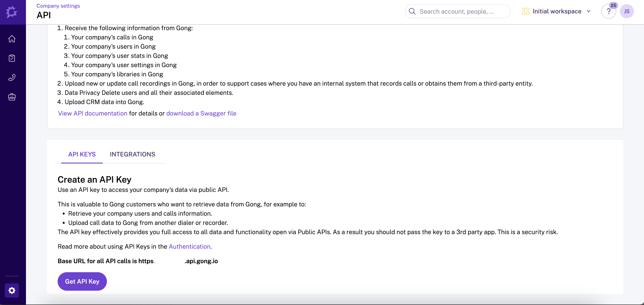Viewport: 644px width, 305px height.
Task: Click the Gong logo top left
Action: tap(11, 12)
